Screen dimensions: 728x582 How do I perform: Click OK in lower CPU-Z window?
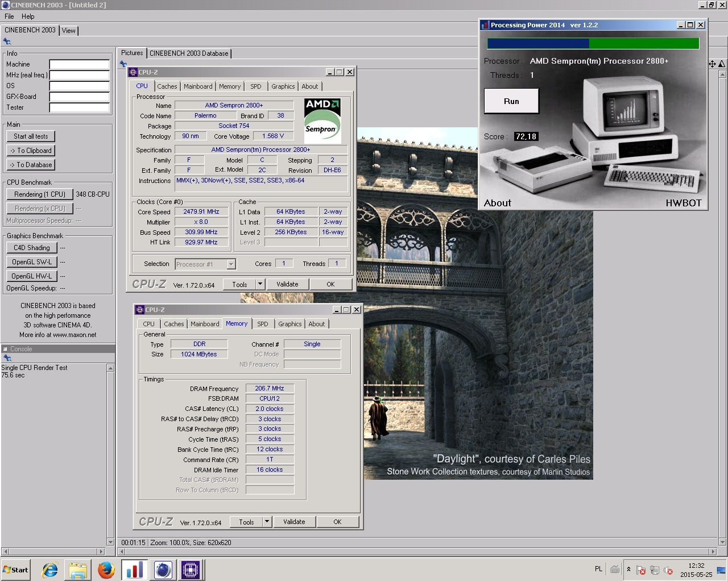337,522
